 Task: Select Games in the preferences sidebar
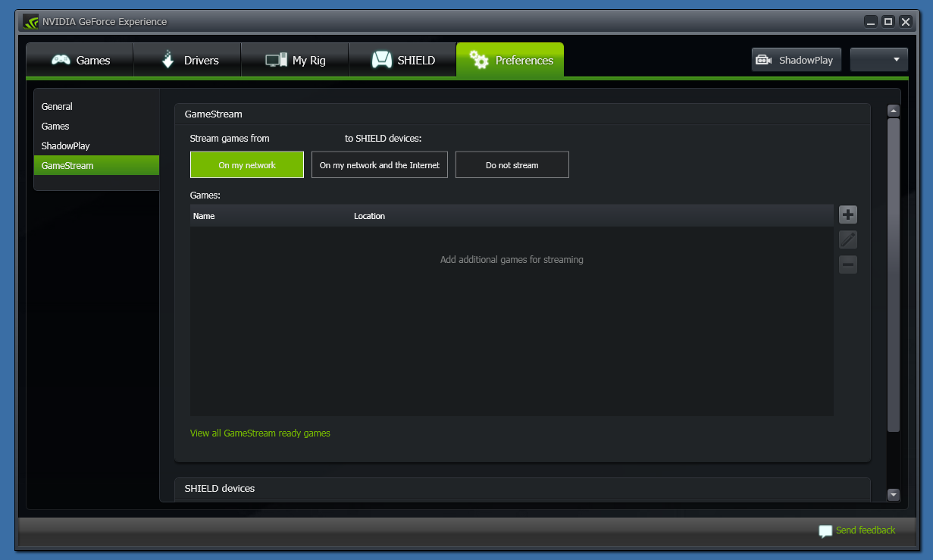(x=96, y=127)
